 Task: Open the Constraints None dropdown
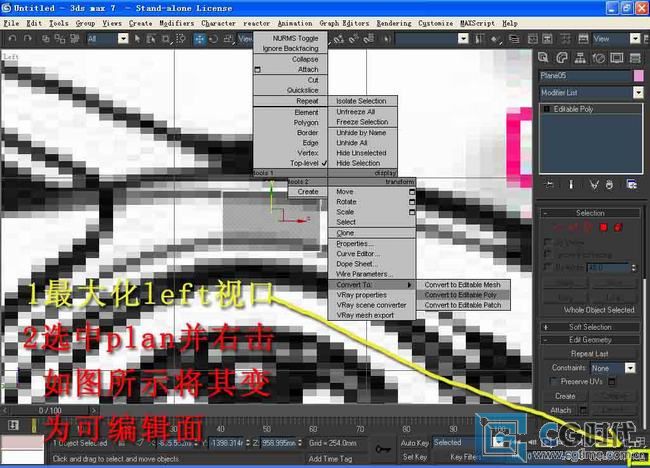click(x=630, y=368)
